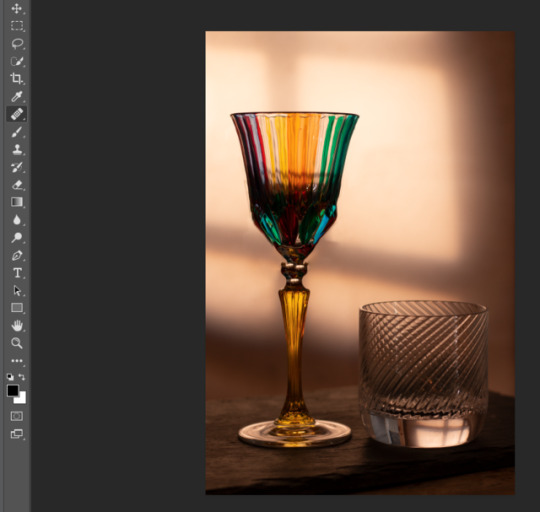Click the clear tumbler glass in the image
The height and width of the screenshot is (512, 540).
pyautogui.click(x=424, y=374)
